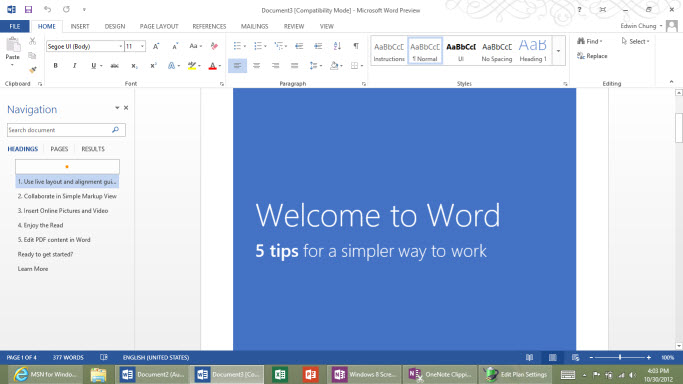
Task: Open Excel from the taskbar
Action: (280, 374)
